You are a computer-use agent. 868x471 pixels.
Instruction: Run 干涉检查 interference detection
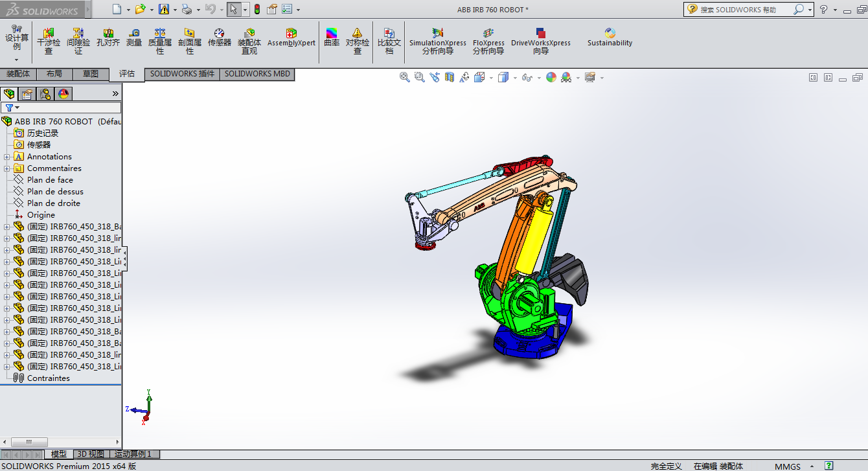point(49,41)
